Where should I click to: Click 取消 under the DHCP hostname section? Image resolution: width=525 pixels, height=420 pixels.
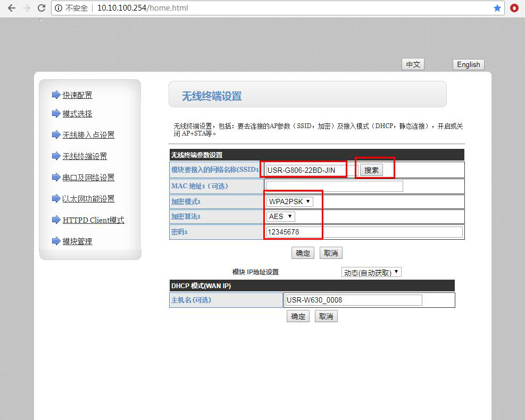click(x=326, y=316)
